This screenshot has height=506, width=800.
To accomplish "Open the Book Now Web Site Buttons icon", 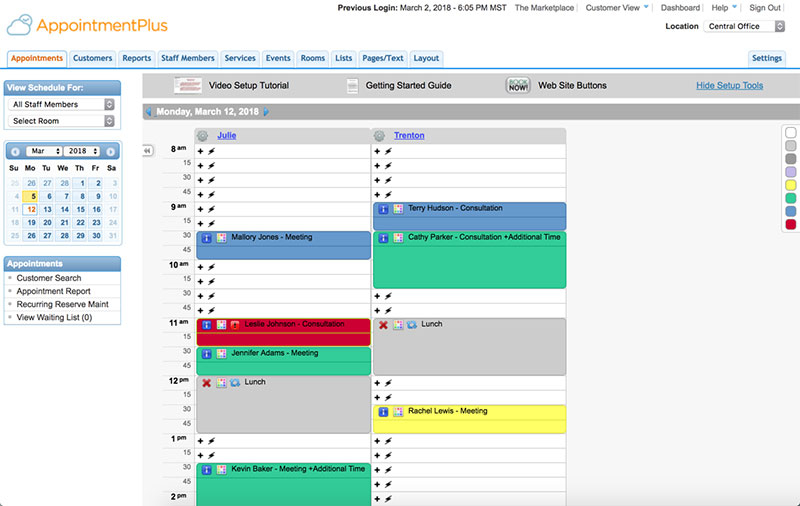I will pos(518,85).
